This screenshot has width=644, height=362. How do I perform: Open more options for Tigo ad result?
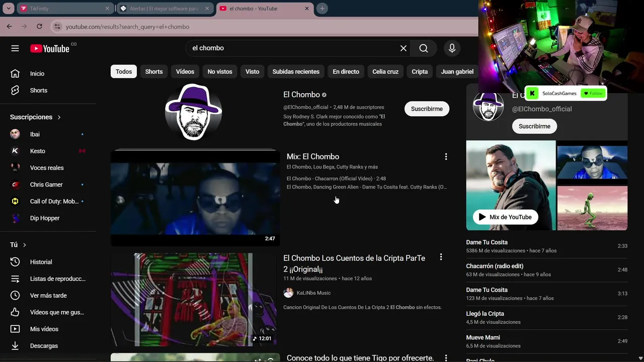pos(446,358)
